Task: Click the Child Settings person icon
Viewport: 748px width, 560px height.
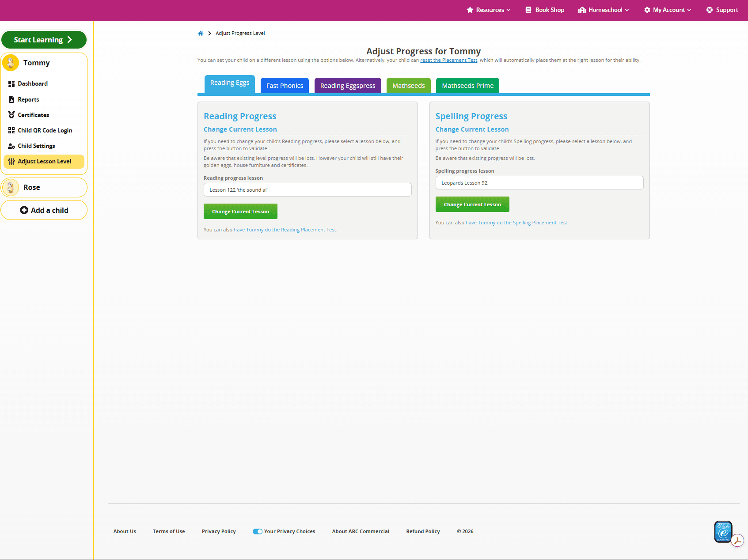Action: pyautogui.click(x=11, y=146)
